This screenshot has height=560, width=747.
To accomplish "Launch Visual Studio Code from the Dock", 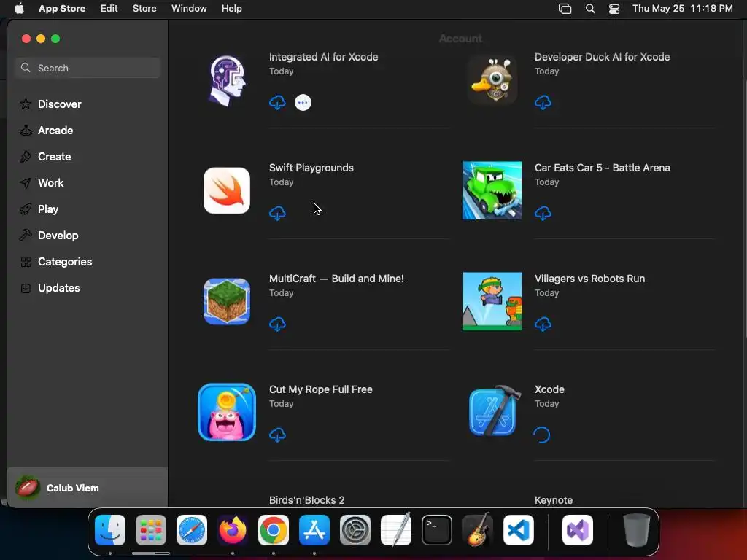I will click(519, 530).
